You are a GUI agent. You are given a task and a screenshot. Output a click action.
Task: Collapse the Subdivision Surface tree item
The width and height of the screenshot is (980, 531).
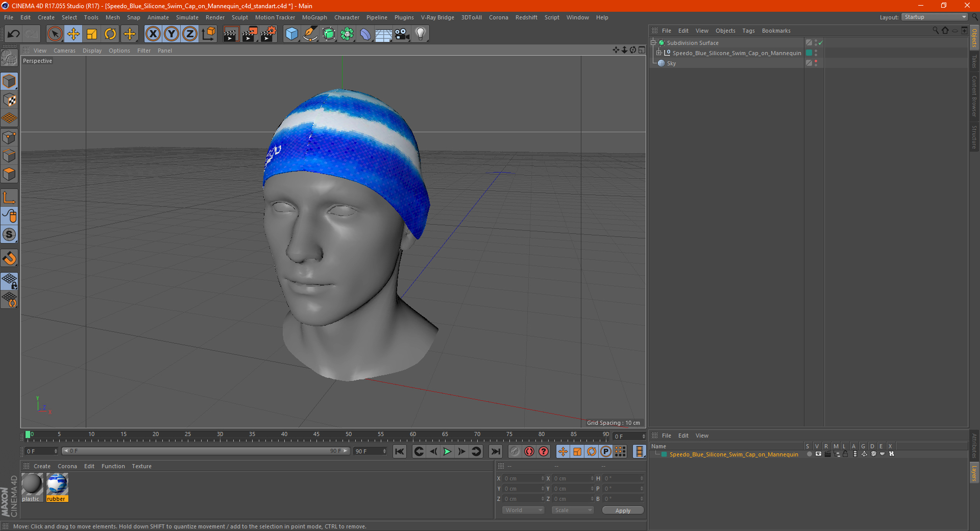pyautogui.click(x=653, y=43)
